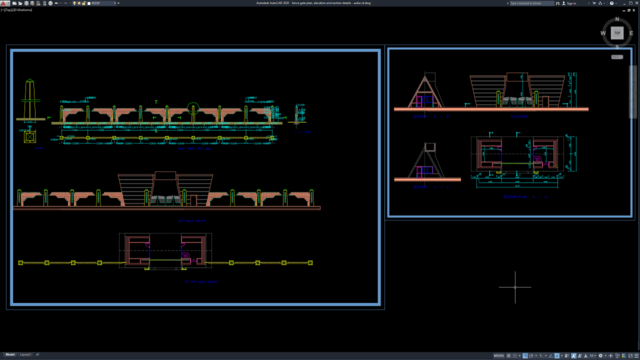Toggle Annotation Visibility icon
This screenshot has width=640, height=360.
[x=573, y=356]
